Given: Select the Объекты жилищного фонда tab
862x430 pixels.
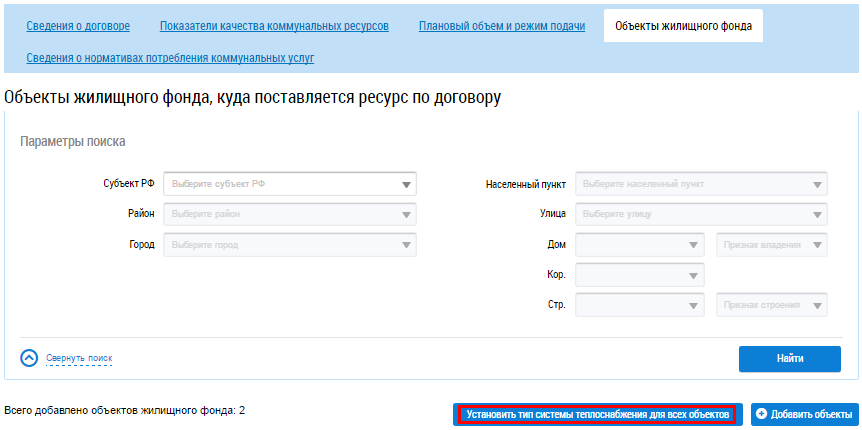Looking at the screenshot, I should [683, 26].
